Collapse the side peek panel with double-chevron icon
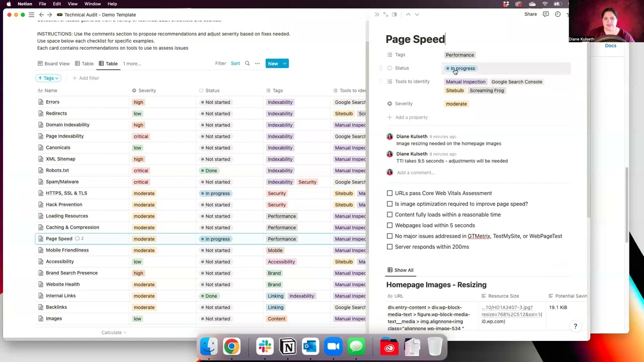Image resolution: width=644 pixels, height=362 pixels. point(377,15)
